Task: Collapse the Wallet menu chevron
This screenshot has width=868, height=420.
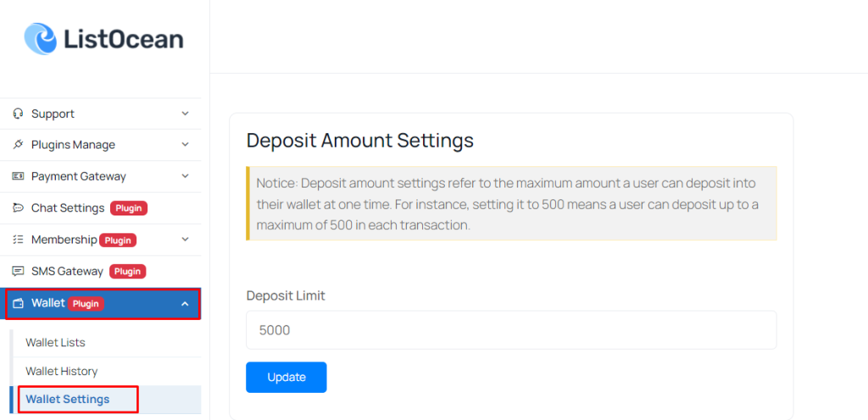Action: pyautogui.click(x=185, y=304)
